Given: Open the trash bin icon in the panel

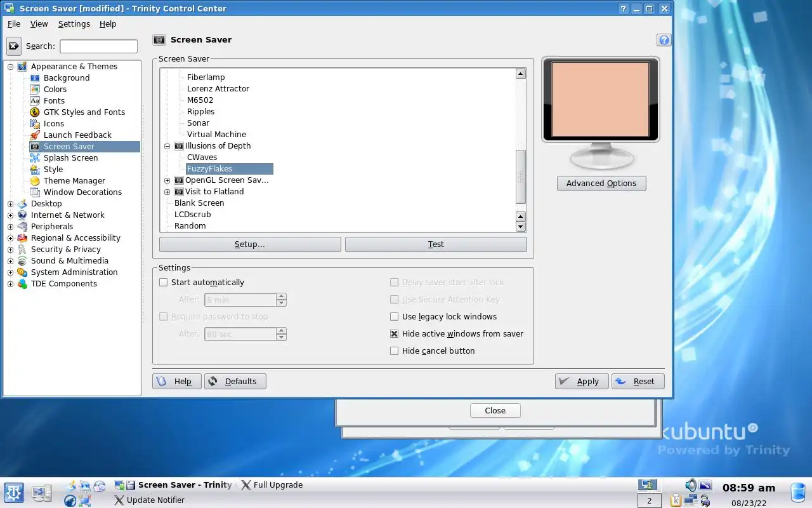Looking at the screenshot, I should (x=799, y=492).
